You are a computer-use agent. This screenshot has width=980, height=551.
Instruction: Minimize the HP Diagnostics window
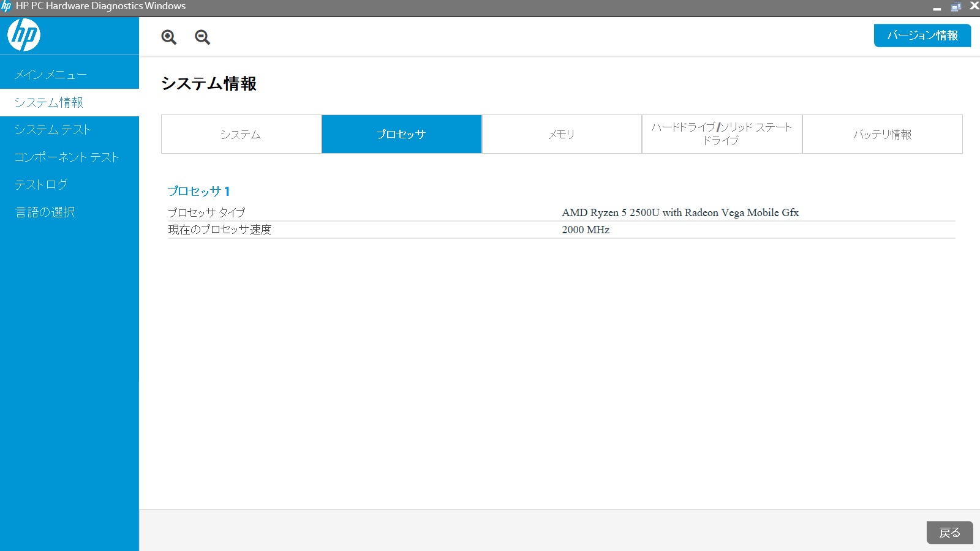coord(937,7)
